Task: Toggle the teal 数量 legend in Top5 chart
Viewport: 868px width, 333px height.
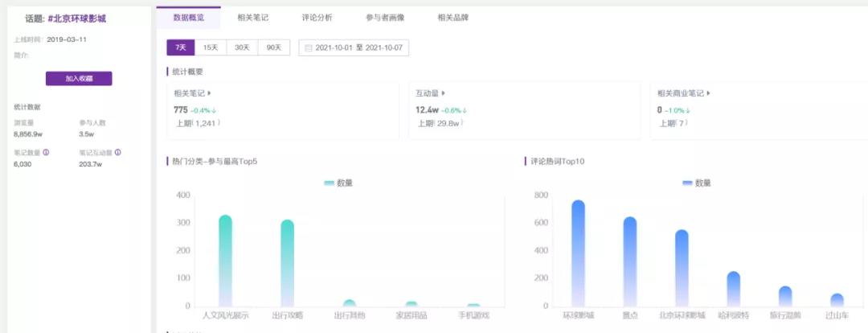Action: pyautogui.click(x=338, y=183)
